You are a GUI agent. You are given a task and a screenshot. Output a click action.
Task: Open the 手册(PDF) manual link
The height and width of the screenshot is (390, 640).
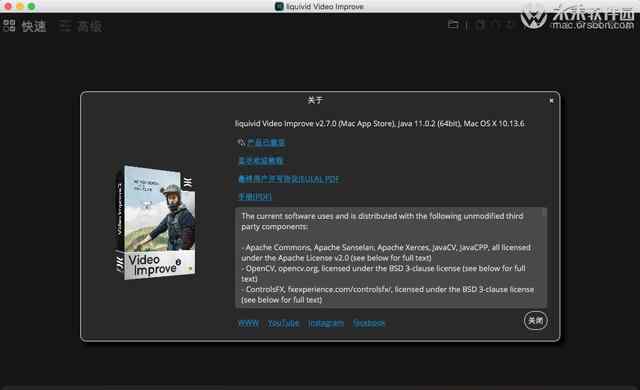[x=255, y=197]
